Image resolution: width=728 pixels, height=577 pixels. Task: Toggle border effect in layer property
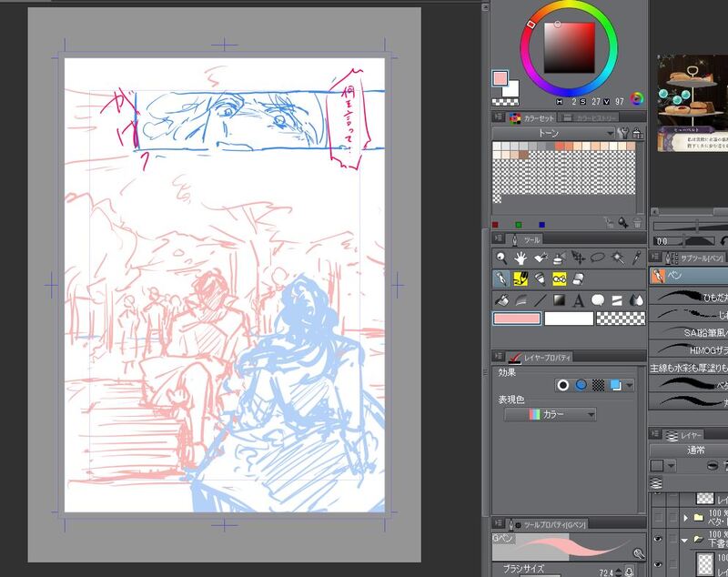pyautogui.click(x=562, y=385)
